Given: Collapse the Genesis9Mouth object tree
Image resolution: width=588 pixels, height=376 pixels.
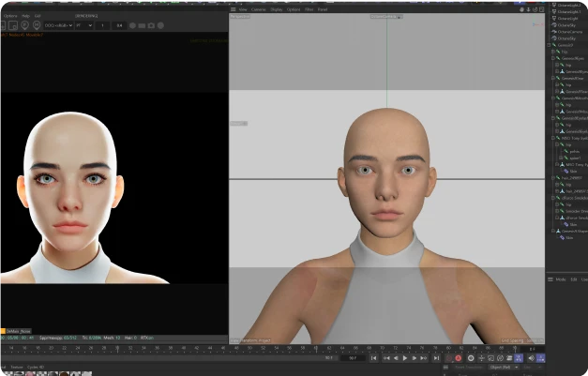Looking at the screenshot, I should (552, 98).
